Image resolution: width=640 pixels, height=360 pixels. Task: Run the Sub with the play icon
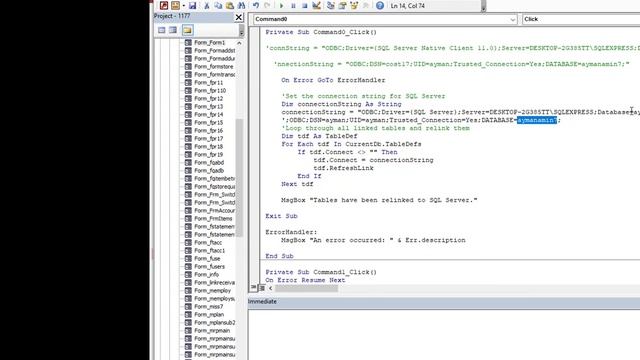pyautogui.click(x=281, y=5)
